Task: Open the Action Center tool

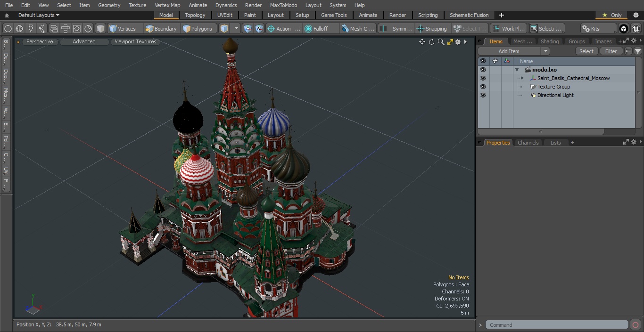Action: 284,29
